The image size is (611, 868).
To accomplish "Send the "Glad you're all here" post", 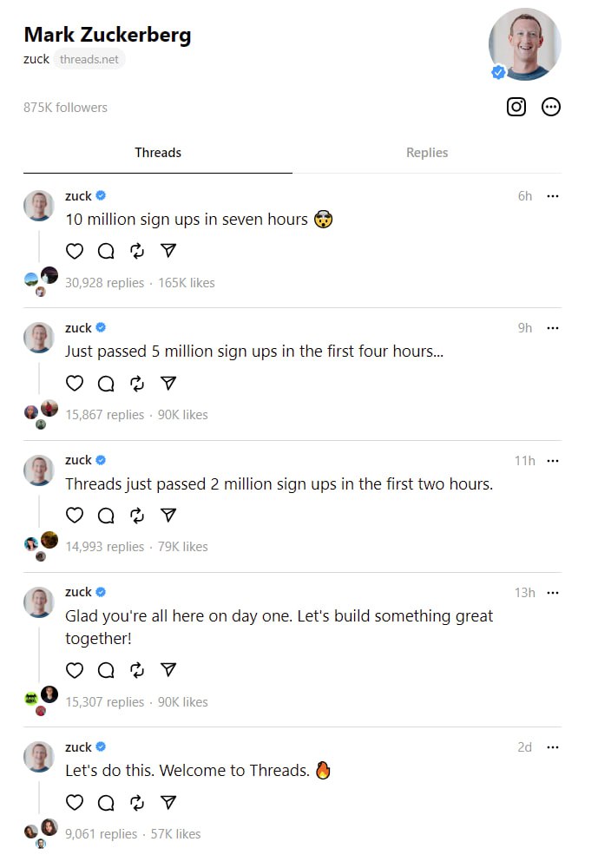I will click(169, 670).
